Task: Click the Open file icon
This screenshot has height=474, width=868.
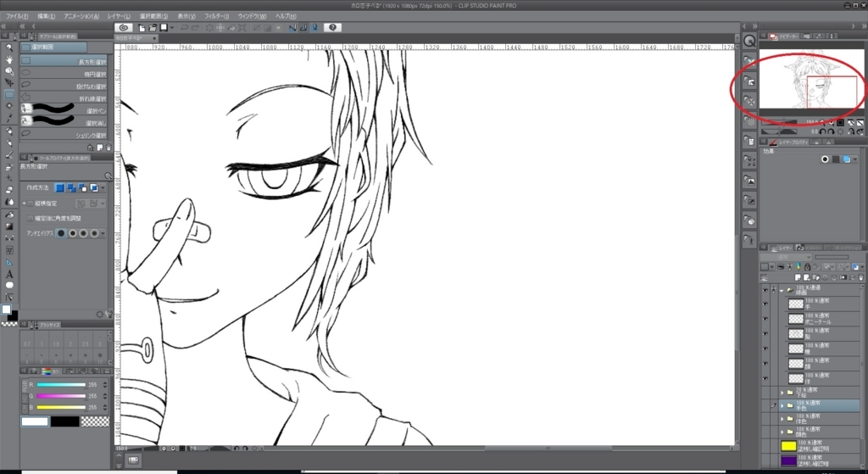Action: pos(153,28)
